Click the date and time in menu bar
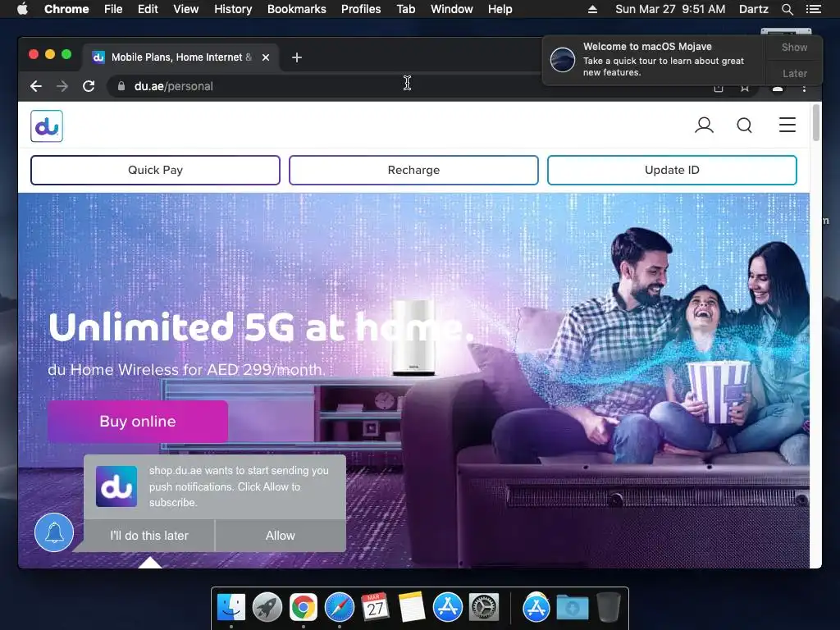 [x=670, y=9]
